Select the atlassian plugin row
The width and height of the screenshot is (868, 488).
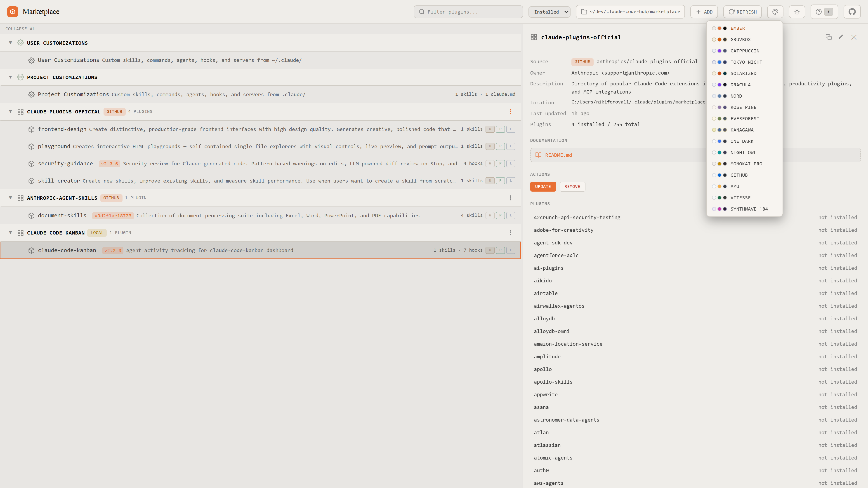[x=695, y=445]
